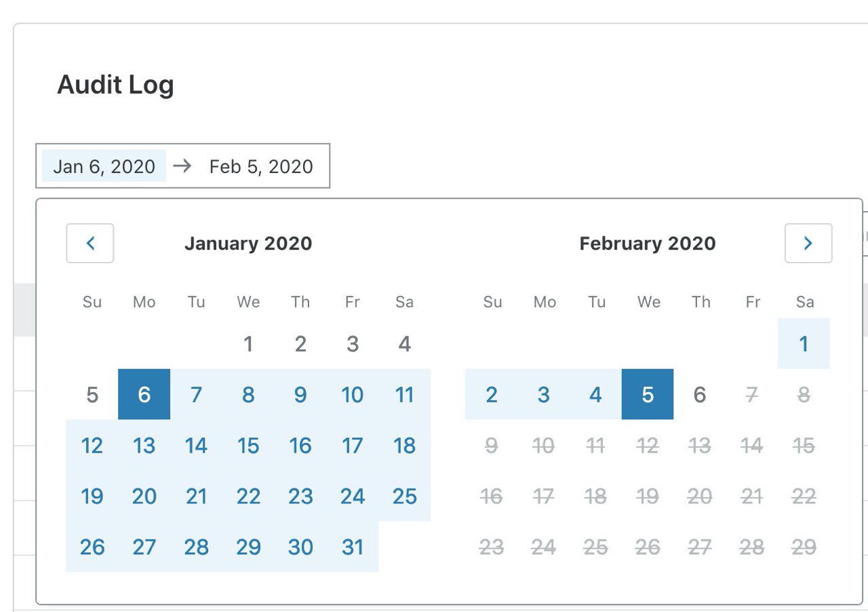Pick February 1 in the calendar
The width and height of the screenshot is (868, 612).
(x=804, y=344)
